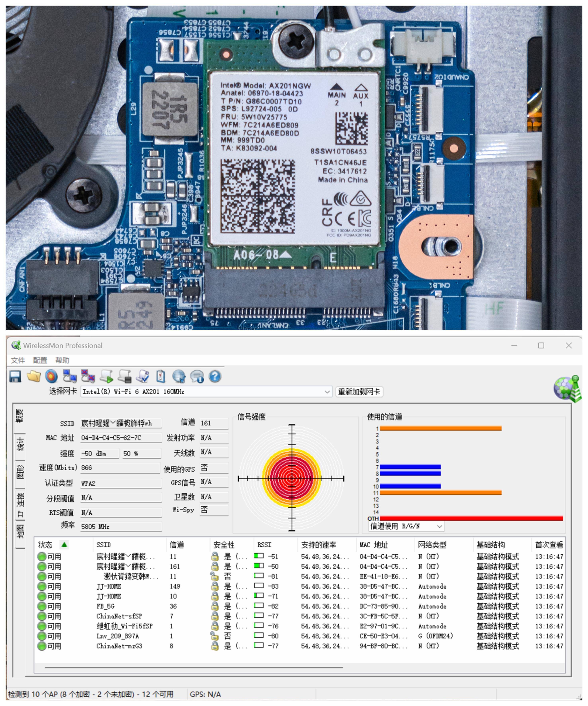Click the connect computers toolbar icon
The height and width of the screenshot is (706, 588).
click(x=70, y=376)
